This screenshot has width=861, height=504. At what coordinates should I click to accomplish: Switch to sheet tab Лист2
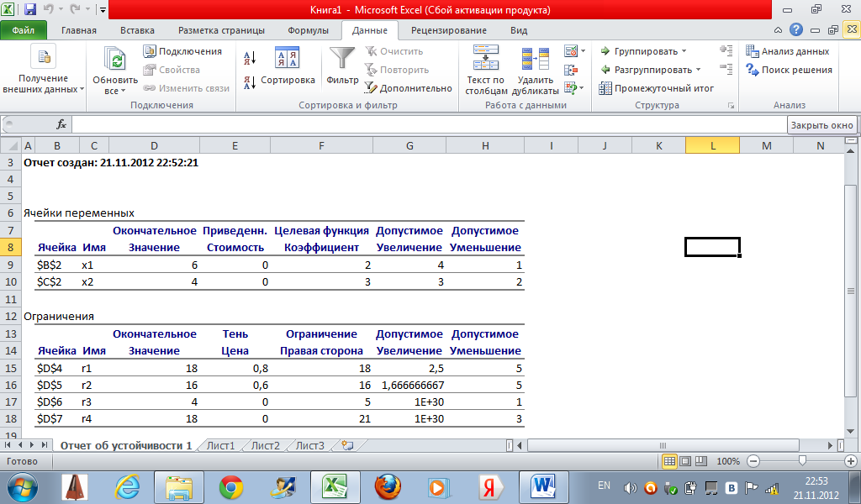pos(265,445)
